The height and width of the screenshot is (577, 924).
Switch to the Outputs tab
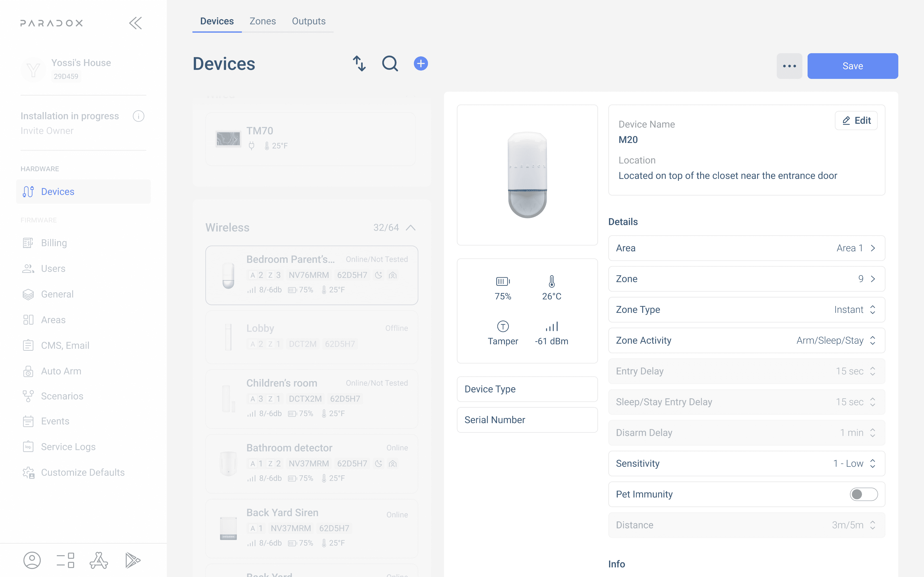pyautogui.click(x=309, y=21)
